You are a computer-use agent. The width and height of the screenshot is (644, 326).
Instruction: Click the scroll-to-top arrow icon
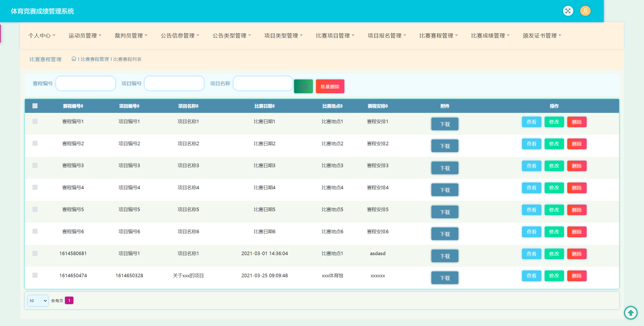click(x=630, y=313)
